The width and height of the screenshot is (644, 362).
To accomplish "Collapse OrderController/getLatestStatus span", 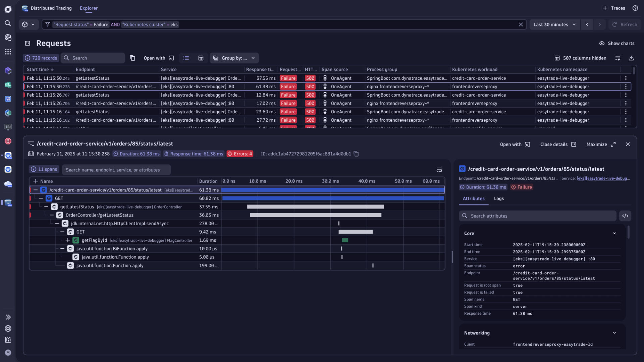I will (x=52, y=215).
